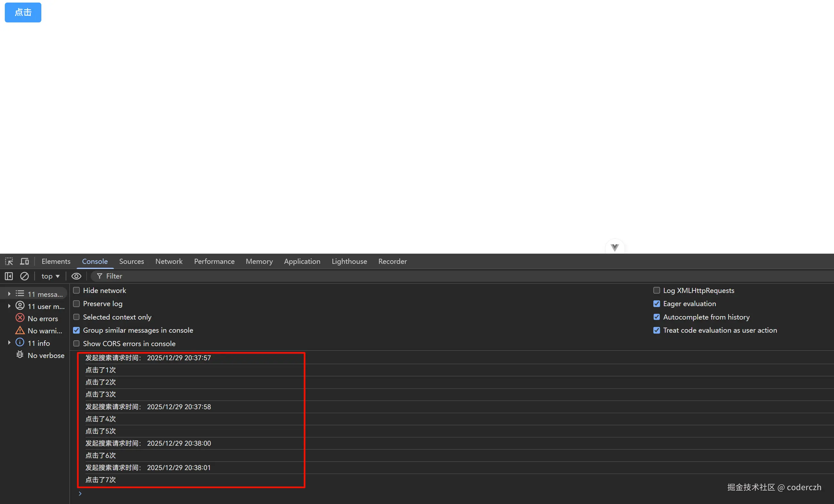
Task: Toggle the device toolbar icon
Action: (24, 261)
